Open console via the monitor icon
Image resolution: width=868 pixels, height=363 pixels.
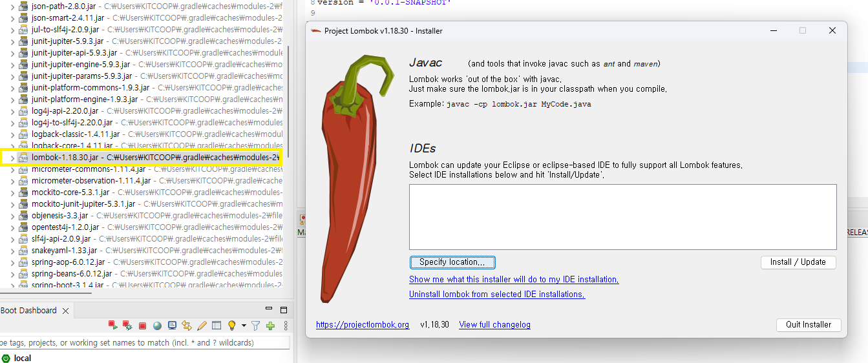click(172, 326)
